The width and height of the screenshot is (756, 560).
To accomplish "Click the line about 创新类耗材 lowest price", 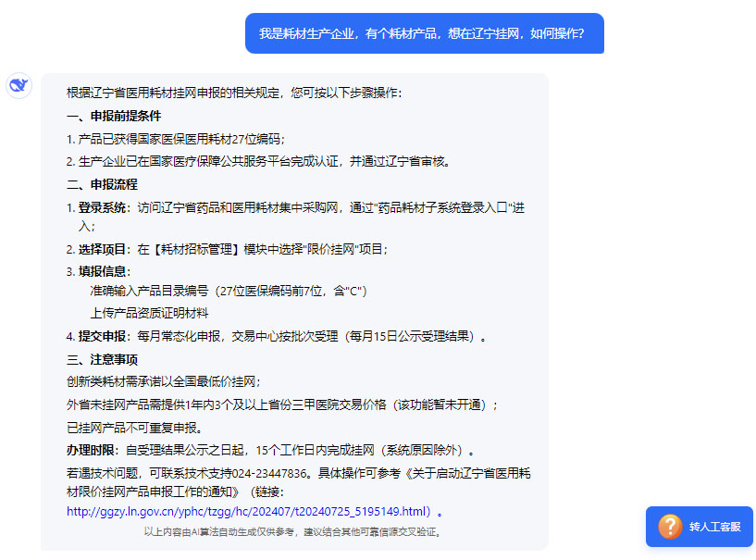I will [x=164, y=381].
